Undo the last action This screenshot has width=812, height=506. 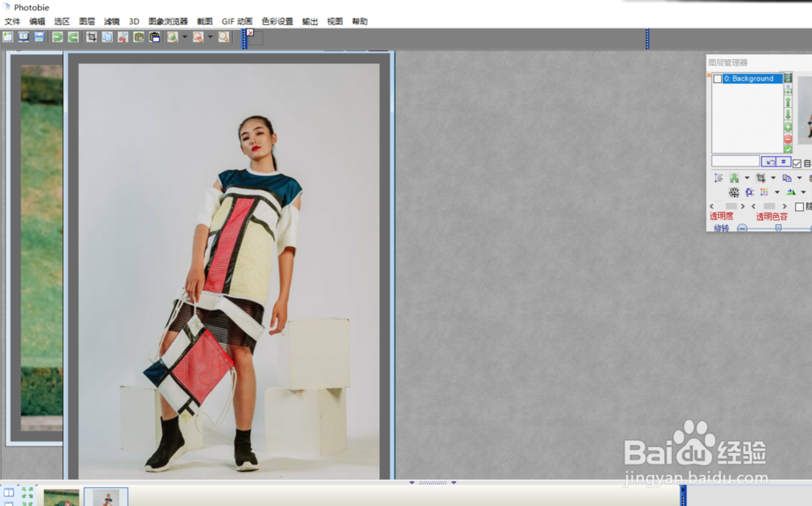tap(58, 37)
